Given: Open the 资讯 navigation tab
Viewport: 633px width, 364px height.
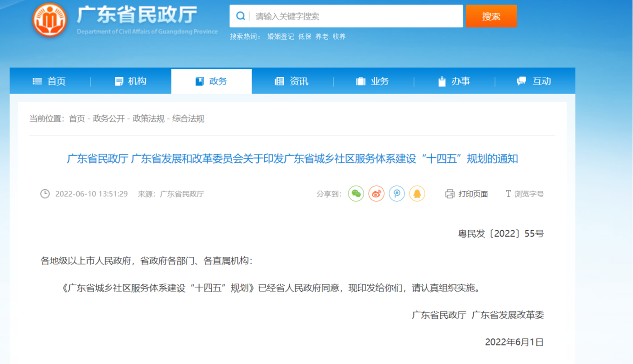Looking at the screenshot, I should (292, 81).
